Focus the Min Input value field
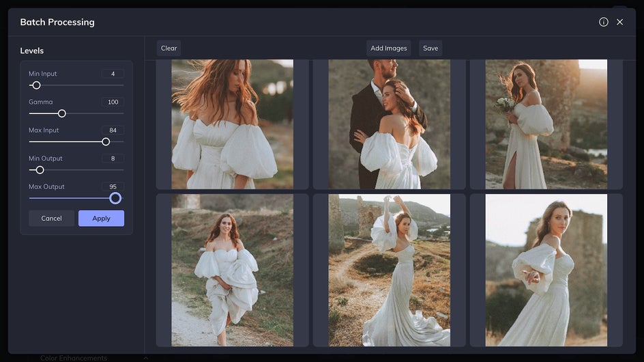The width and height of the screenshot is (644, 362). point(113,74)
